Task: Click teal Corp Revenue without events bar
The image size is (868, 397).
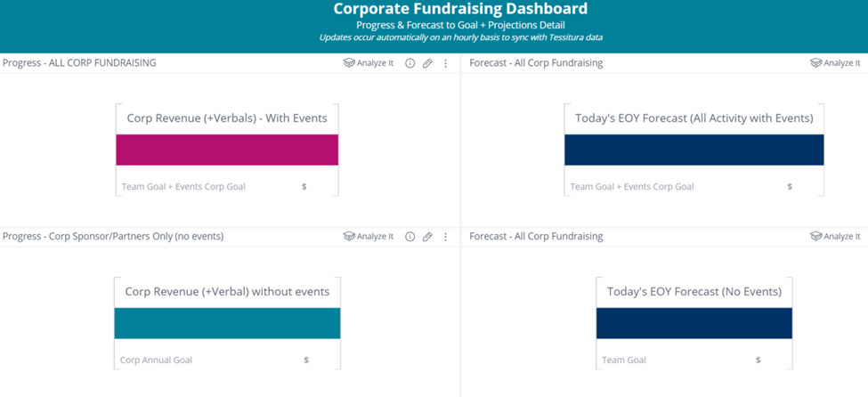Action: click(x=227, y=323)
